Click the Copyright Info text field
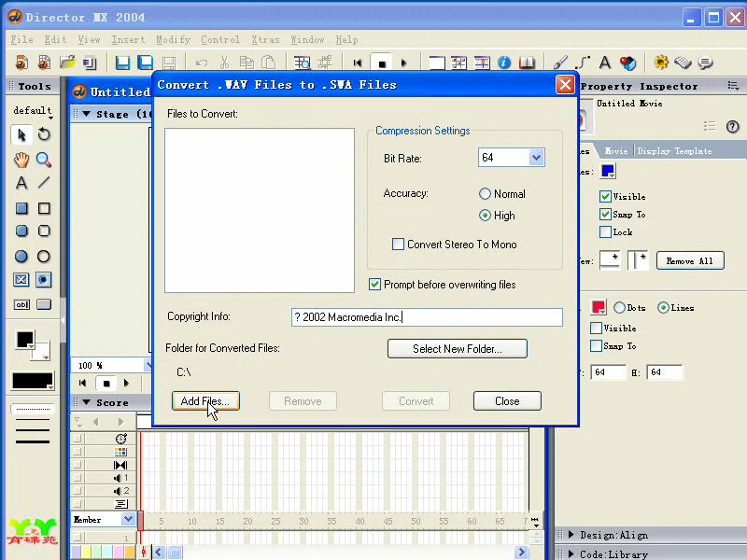Image resolution: width=747 pixels, height=560 pixels. pos(427,317)
